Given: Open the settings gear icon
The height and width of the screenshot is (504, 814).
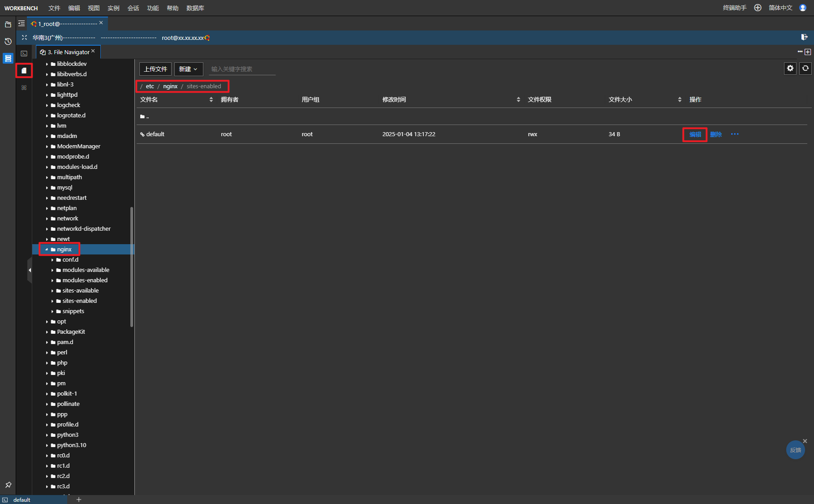Looking at the screenshot, I should click(x=790, y=68).
